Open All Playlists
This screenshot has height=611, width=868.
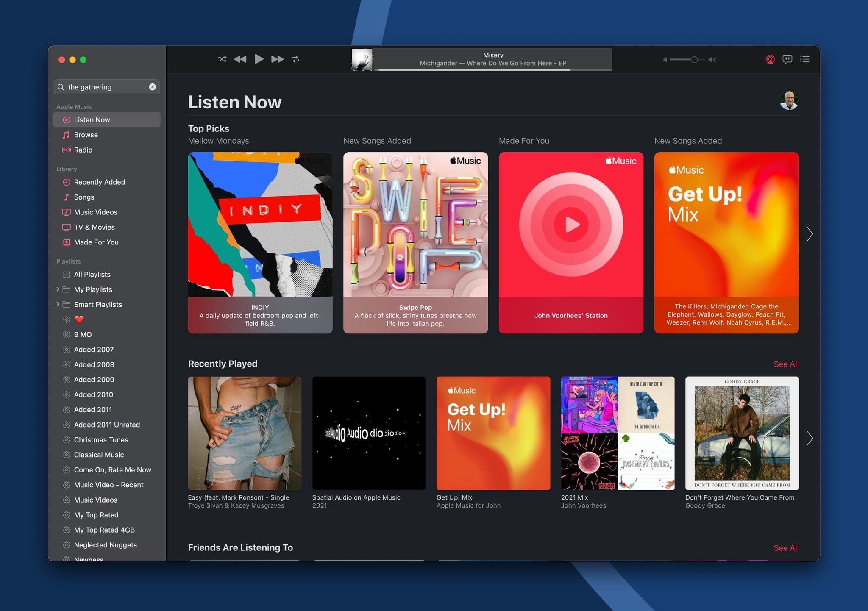tap(107, 275)
